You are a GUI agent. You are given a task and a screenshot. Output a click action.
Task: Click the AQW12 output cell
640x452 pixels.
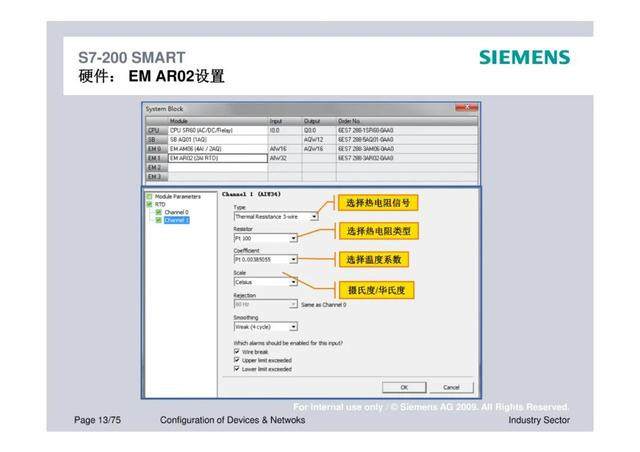pyautogui.click(x=319, y=140)
